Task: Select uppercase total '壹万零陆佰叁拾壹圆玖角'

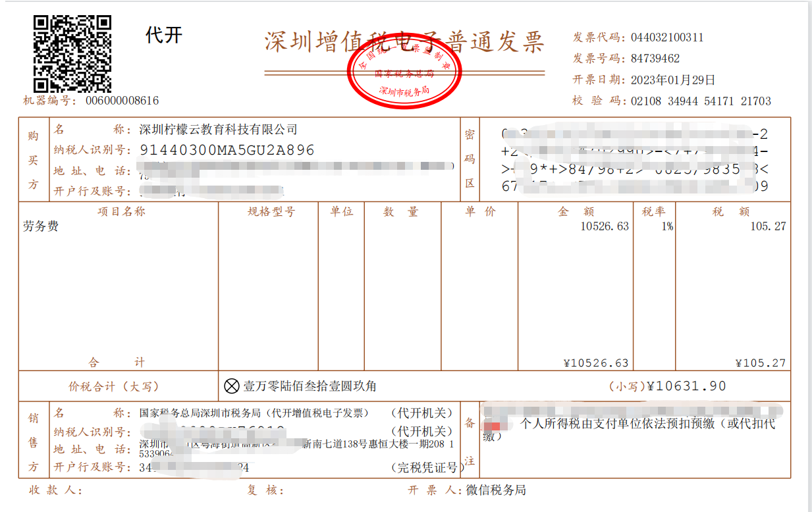Action: point(310,386)
